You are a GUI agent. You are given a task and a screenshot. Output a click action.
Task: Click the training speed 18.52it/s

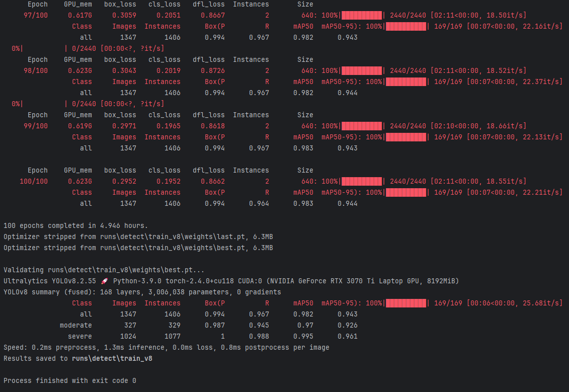tap(505, 70)
